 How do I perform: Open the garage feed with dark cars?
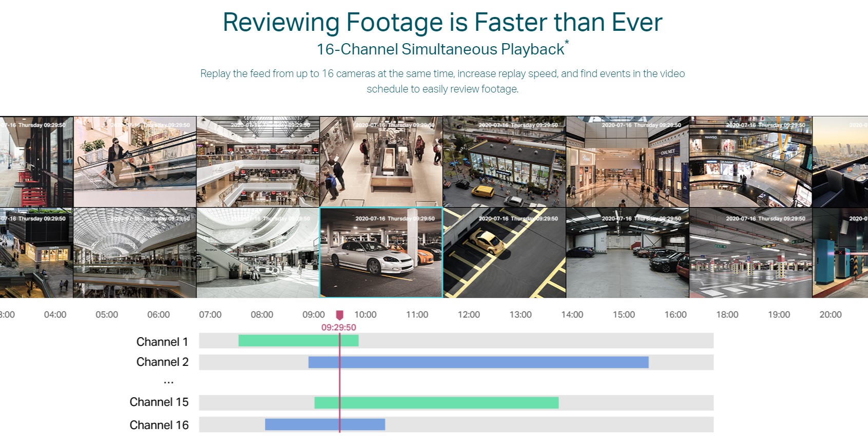[x=627, y=252]
